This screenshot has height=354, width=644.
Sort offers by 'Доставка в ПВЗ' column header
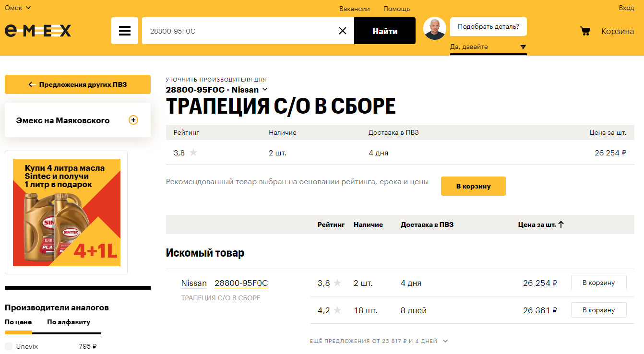(427, 224)
